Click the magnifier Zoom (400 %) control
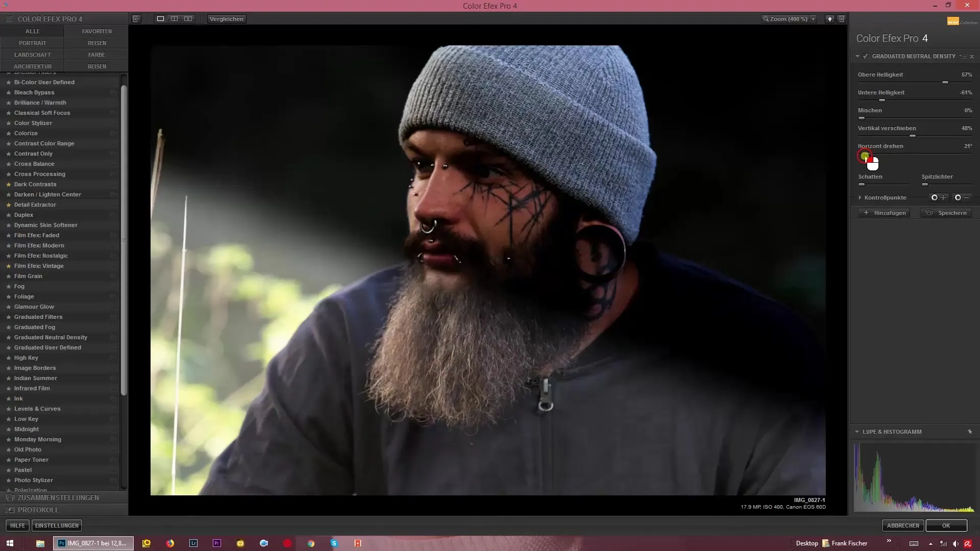The width and height of the screenshot is (980, 551). coord(786,19)
